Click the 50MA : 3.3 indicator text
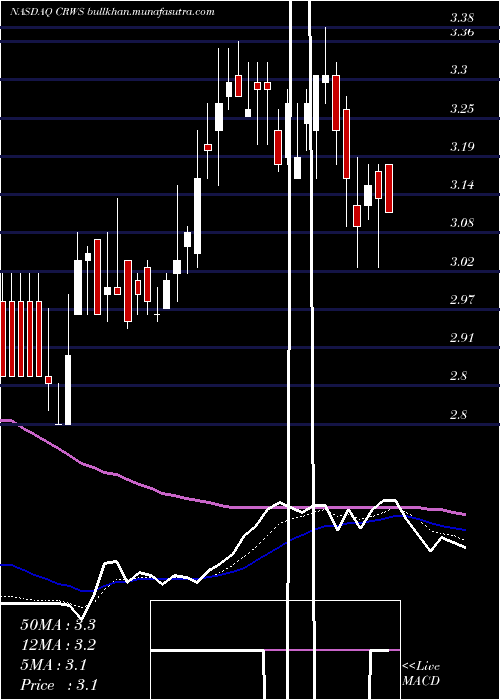This screenshot has width=500, height=700. click(58, 625)
